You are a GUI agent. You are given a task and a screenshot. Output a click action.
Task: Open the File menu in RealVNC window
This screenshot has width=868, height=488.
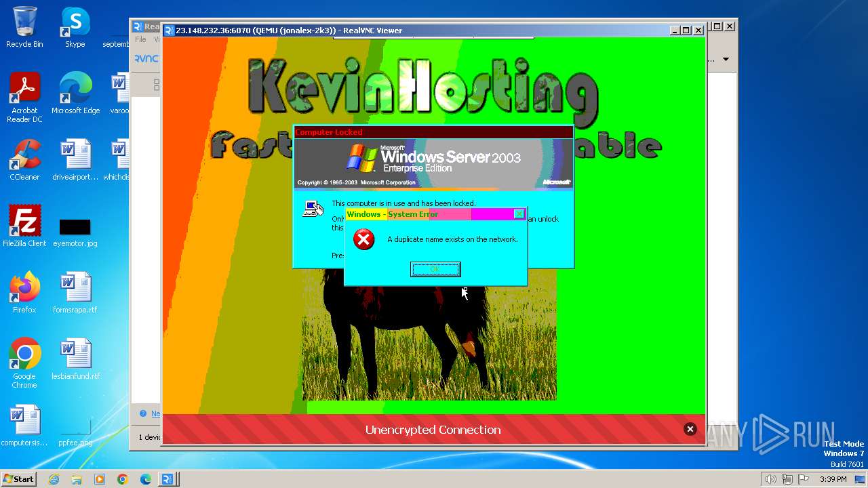click(140, 40)
